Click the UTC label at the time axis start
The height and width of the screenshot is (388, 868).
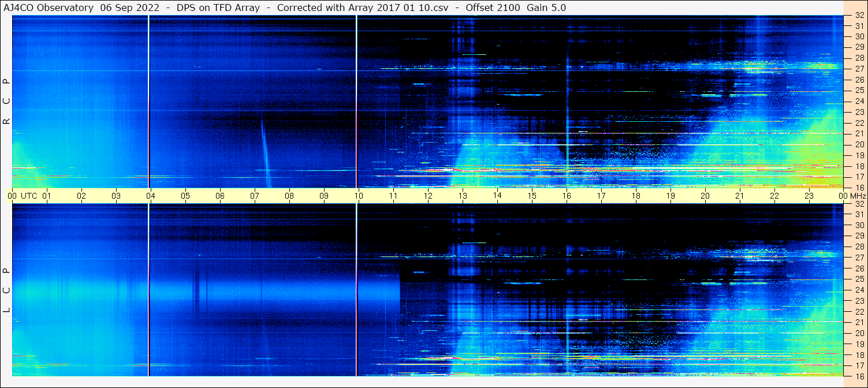pos(29,196)
